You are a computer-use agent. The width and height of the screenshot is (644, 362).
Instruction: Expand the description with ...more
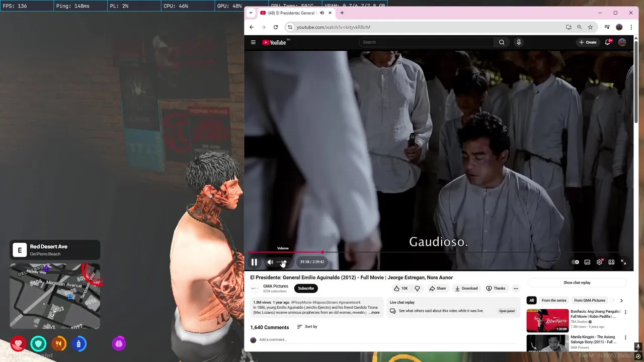pos(374,313)
